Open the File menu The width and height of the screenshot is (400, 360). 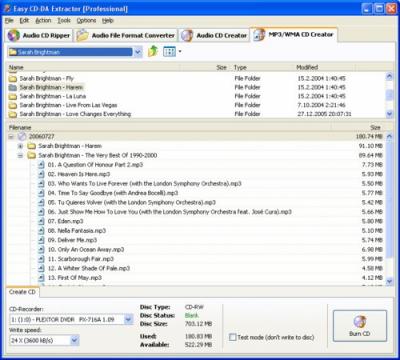9,21
